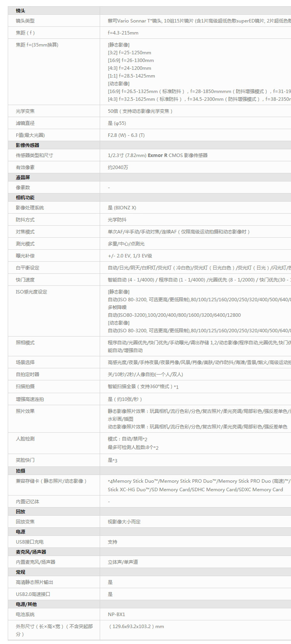Select the 照片效果 label

pyautogui.click(x=25, y=411)
